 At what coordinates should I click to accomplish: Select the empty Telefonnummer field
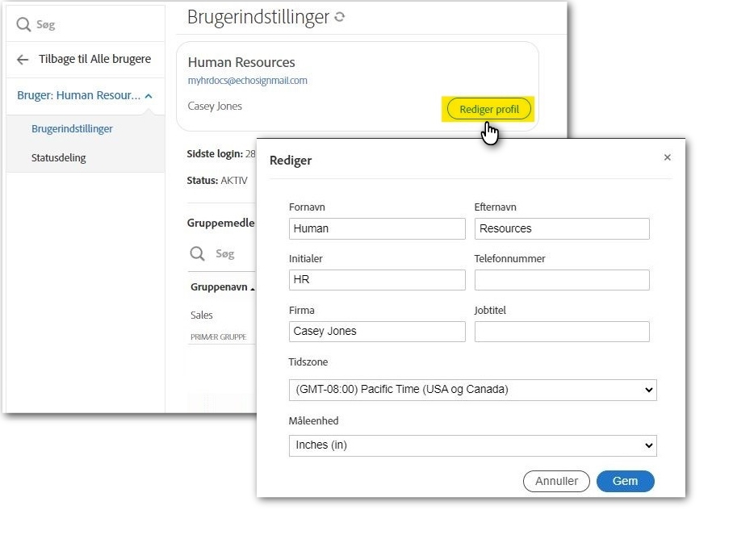click(562, 280)
